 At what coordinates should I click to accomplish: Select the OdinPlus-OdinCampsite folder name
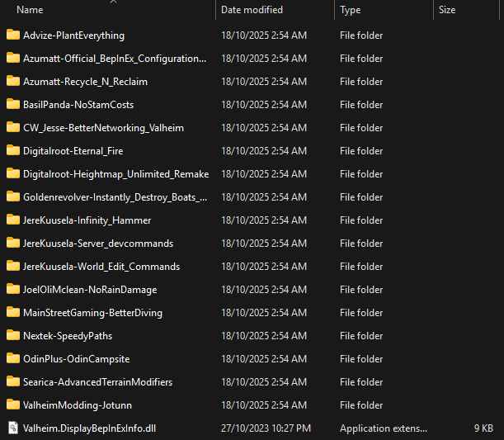tap(76, 359)
